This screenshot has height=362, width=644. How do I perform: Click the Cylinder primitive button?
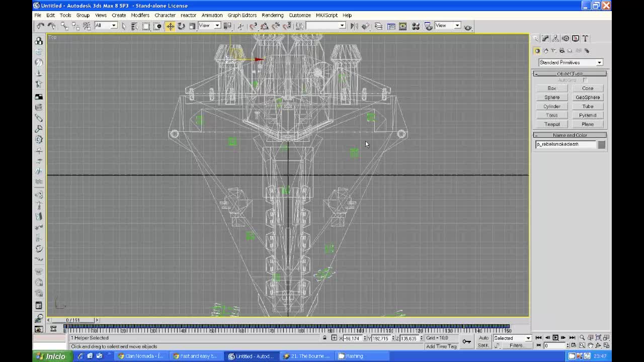552,107
